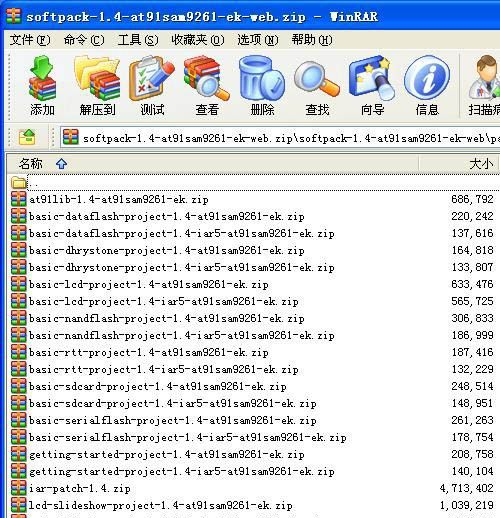Viewport: 500px width, 518px height.
Task: Open the 收藏夹(O) favorites menu
Action: (x=198, y=40)
